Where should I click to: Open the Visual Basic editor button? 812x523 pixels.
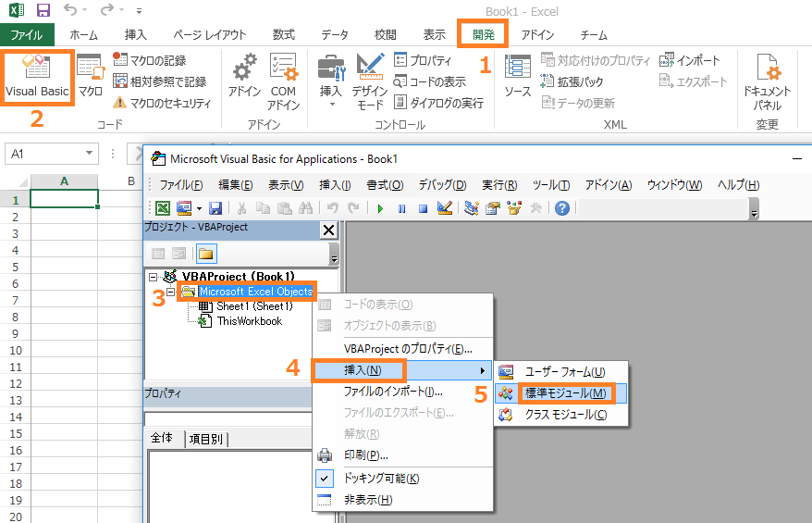[x=37, y=76]
